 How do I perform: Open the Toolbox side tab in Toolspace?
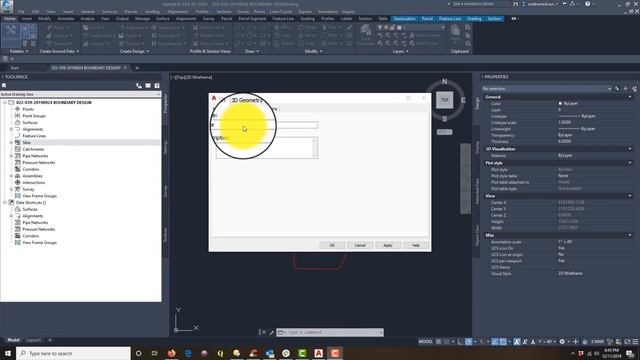tap(165, 235)
